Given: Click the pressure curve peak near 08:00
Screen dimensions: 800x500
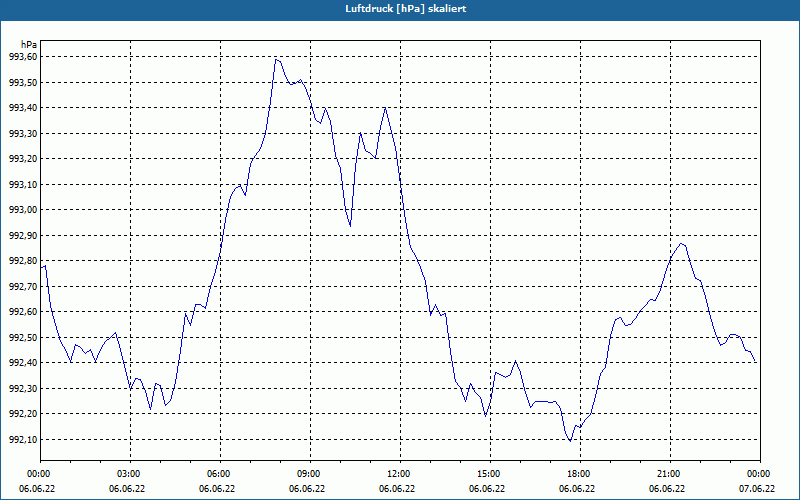Looking at the screenshot, I should (276, 60).
